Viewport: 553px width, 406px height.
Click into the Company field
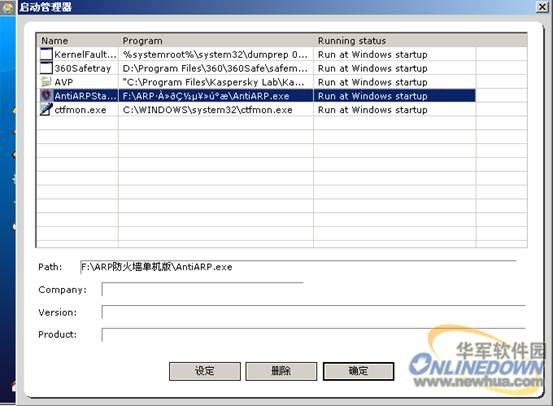[x=202, y=290]
